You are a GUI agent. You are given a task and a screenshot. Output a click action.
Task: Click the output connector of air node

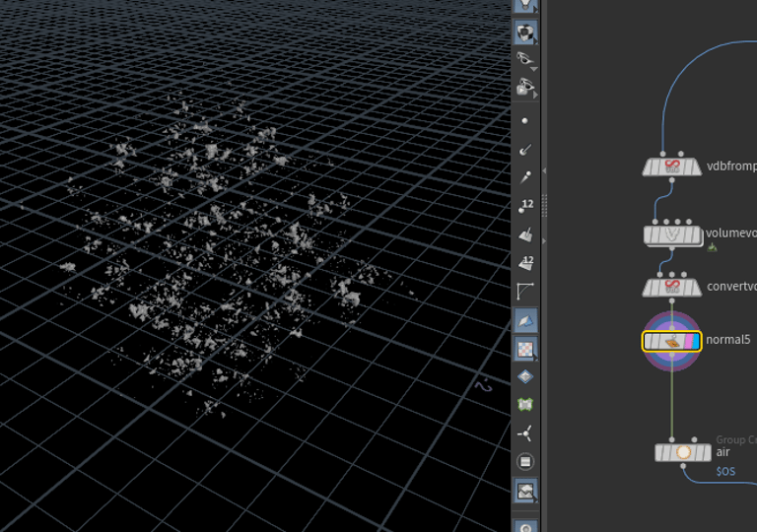point(683,466)
